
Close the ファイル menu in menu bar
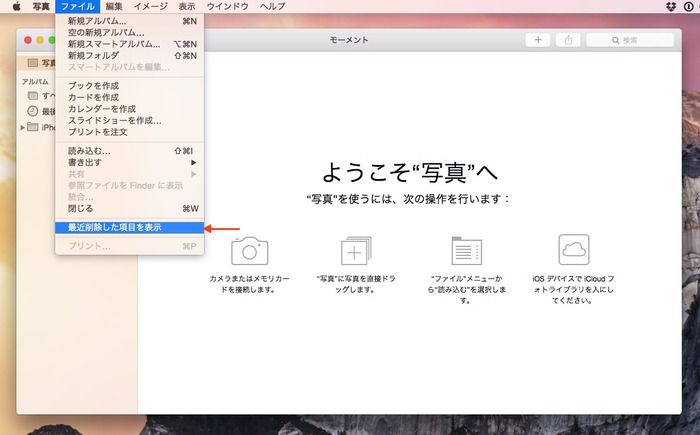(x=78, y=6)
